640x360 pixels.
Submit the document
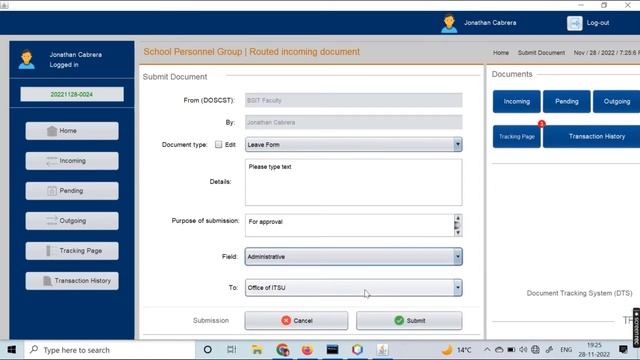409,320
